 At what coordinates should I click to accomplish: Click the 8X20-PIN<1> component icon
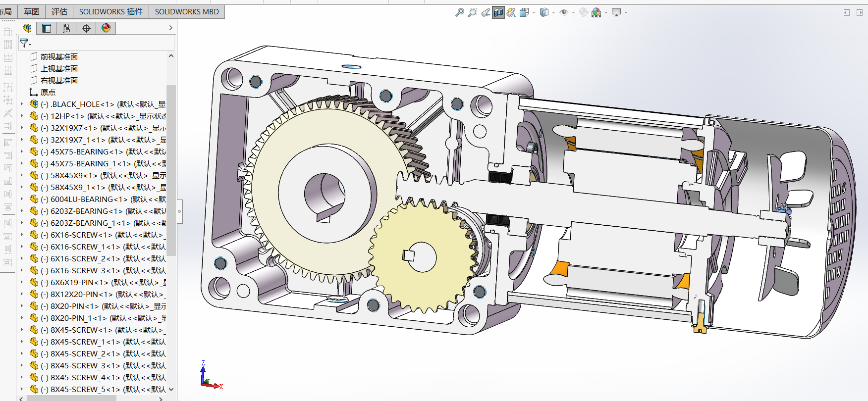pos(34,306)
